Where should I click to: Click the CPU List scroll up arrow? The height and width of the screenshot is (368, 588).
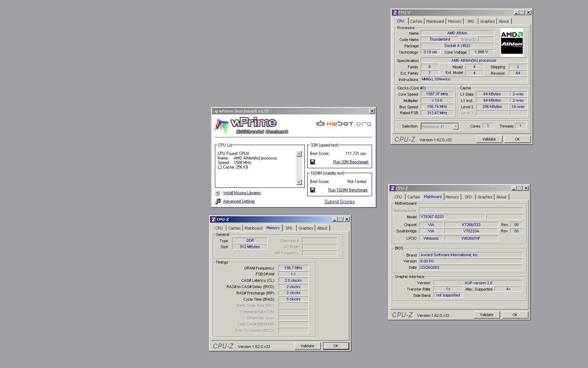tap(299, 154)
